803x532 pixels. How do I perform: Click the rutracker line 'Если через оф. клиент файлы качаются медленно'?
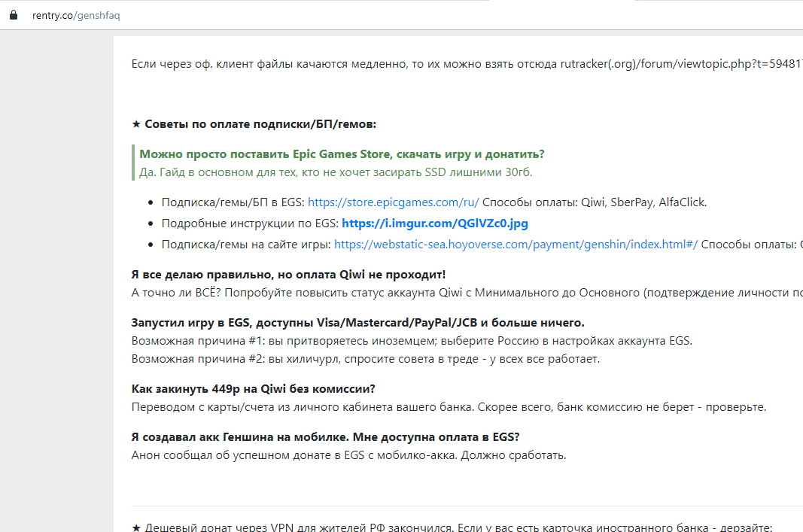[x=467, y=64]
